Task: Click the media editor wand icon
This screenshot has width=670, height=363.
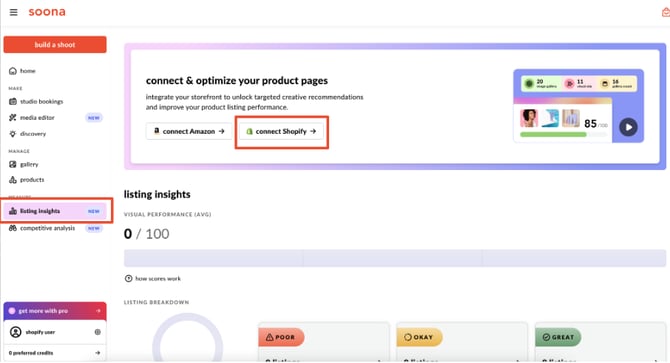Action: [x=13, y=117]
